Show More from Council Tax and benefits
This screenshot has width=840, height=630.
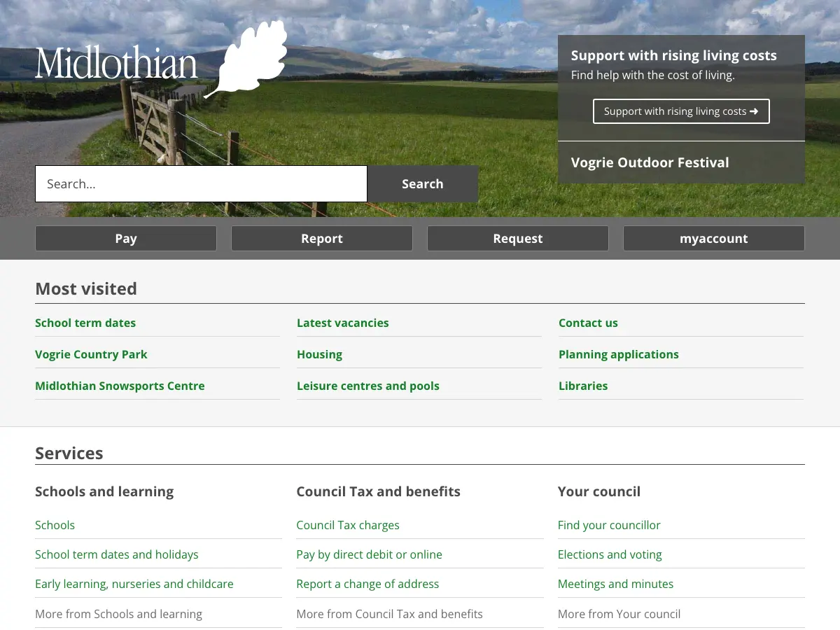[x=389, y=614]
